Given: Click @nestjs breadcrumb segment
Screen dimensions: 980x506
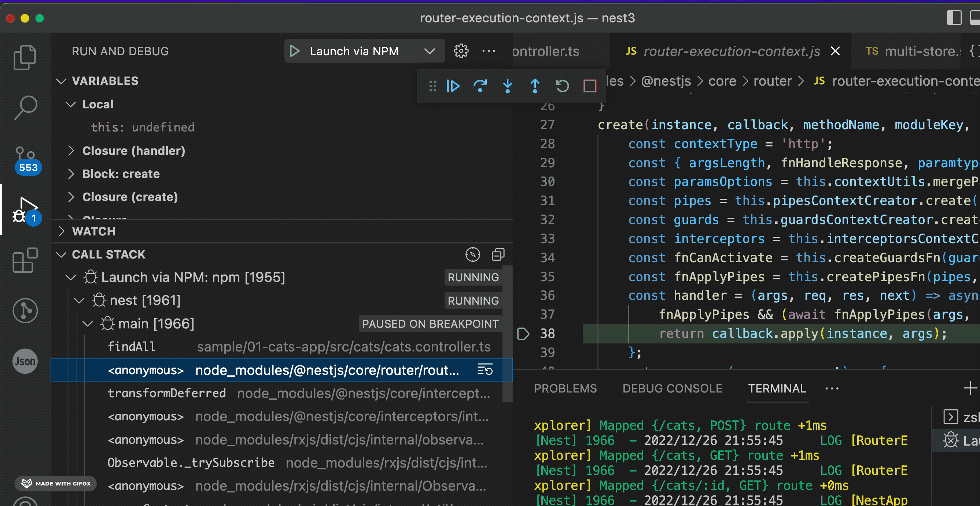Looking at the screenshot, I should 666,81.
